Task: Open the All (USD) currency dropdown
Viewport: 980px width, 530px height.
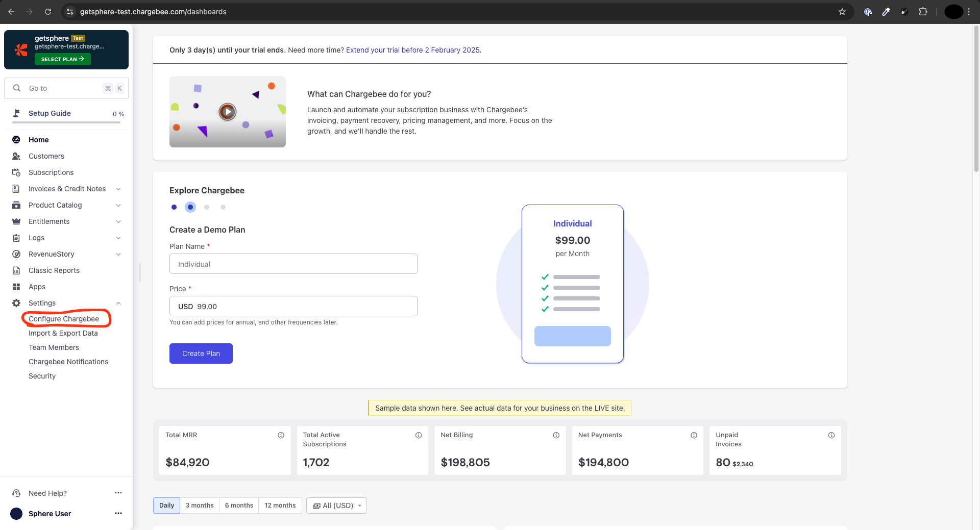Action: [x=336, y=506]
